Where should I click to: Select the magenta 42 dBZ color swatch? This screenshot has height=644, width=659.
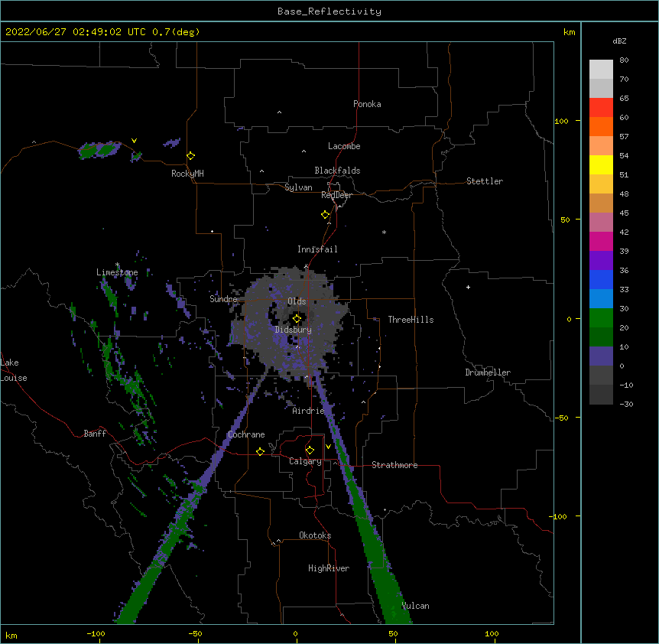tap(601, 241)
